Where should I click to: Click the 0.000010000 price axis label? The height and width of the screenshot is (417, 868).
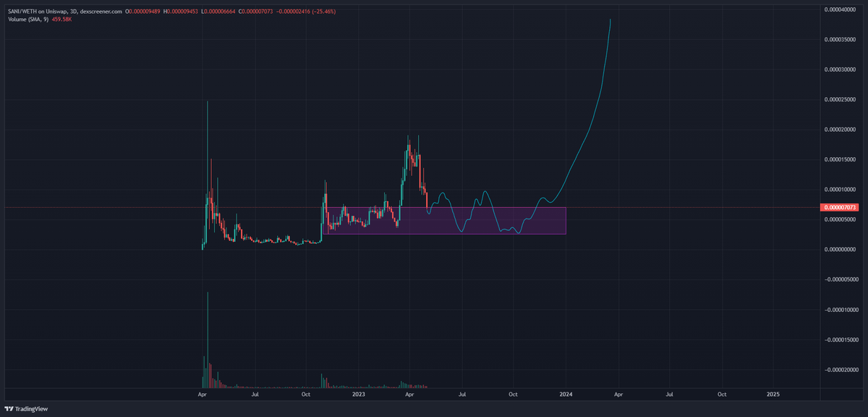click(x=841, y=189)
